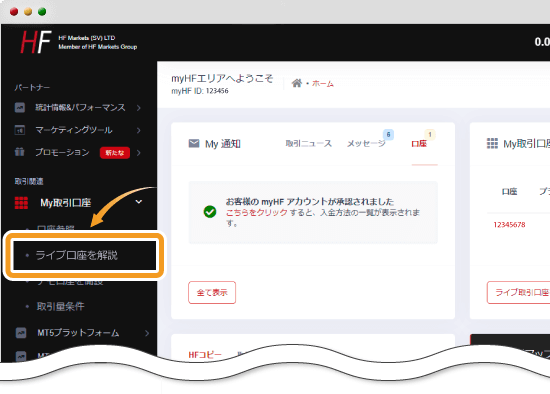The height and width of the screenshot is (394, 550).
Task: Select 取引量条件 sidebar item
Action: pyautogui.click(x=60, y=306)
